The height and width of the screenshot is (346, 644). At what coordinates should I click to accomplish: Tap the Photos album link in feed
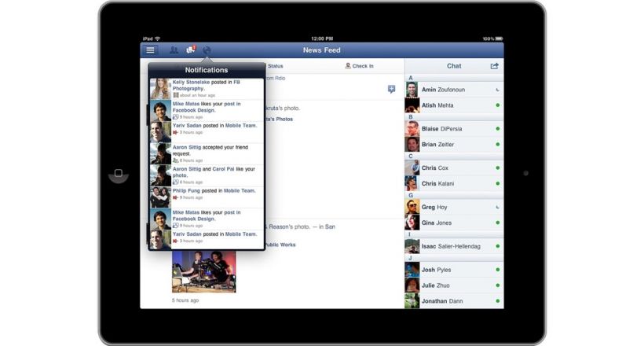pos(280,120)
